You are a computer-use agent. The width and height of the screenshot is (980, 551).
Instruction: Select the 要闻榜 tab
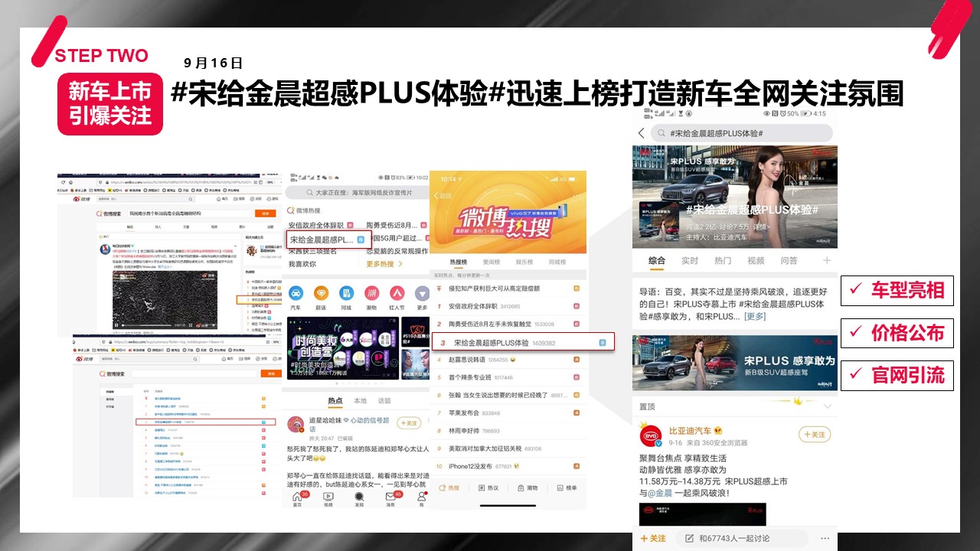[492, 262]
